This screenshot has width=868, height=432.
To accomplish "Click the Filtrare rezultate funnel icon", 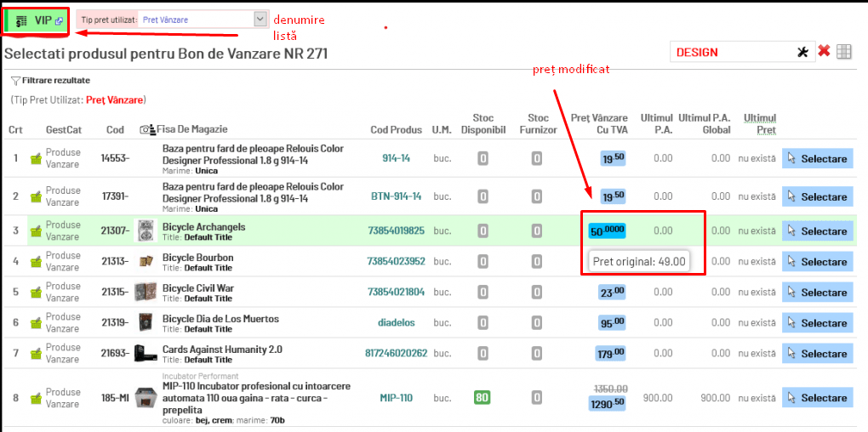I will (15, 80).
